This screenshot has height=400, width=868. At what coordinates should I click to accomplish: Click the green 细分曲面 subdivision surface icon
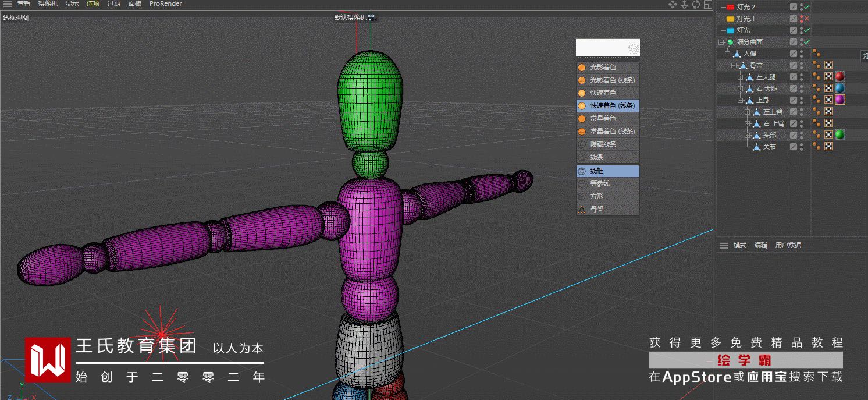(731, 42)
